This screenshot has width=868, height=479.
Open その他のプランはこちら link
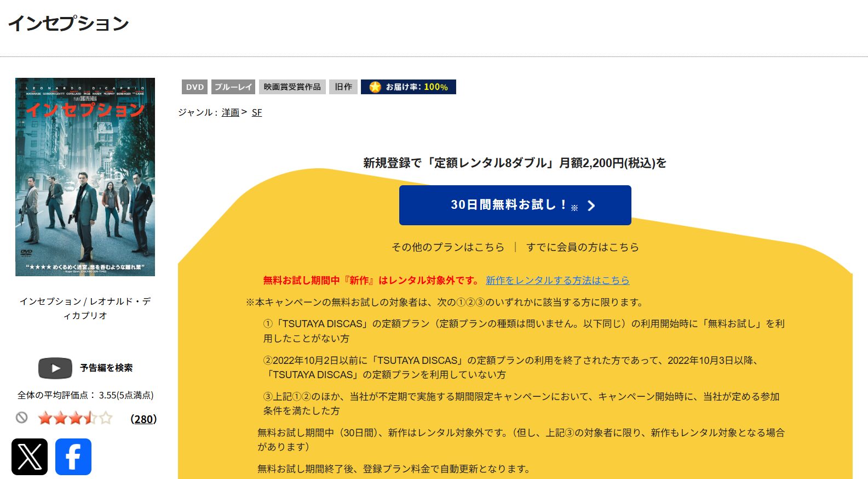[448, 247]
